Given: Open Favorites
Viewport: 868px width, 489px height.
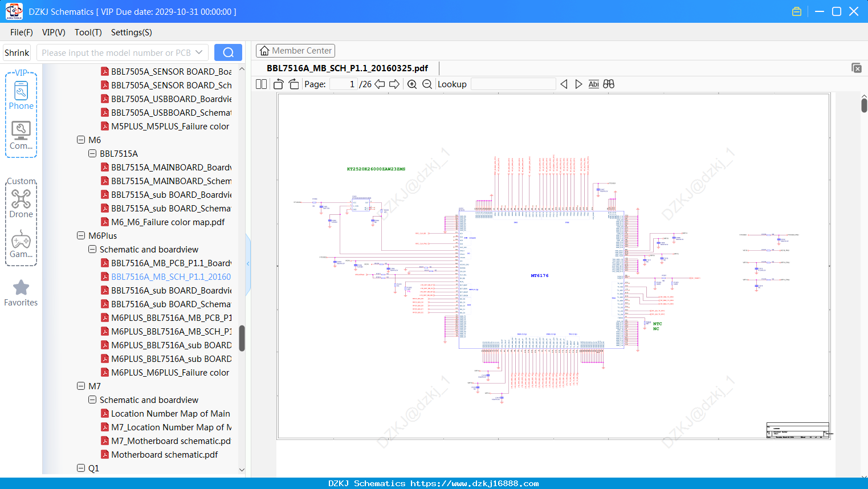Looking at the screenshot, I should point(21,294).
